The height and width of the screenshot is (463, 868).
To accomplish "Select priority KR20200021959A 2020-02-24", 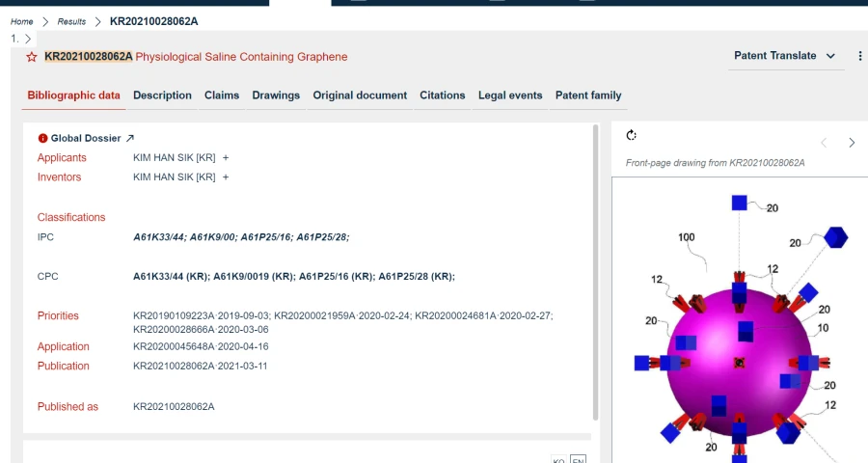I will pos(342,315).
